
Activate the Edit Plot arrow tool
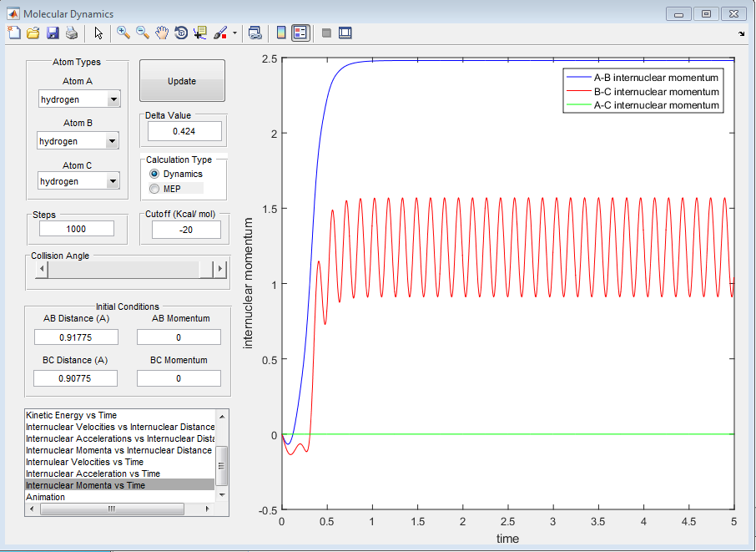[x=98, y=33]
